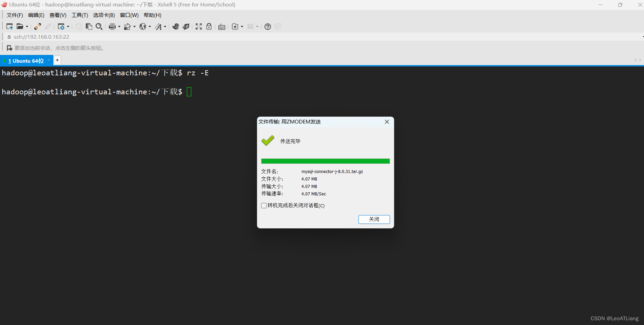Open the font settings dropdown
644x325 pixels.
click(165, 26)
